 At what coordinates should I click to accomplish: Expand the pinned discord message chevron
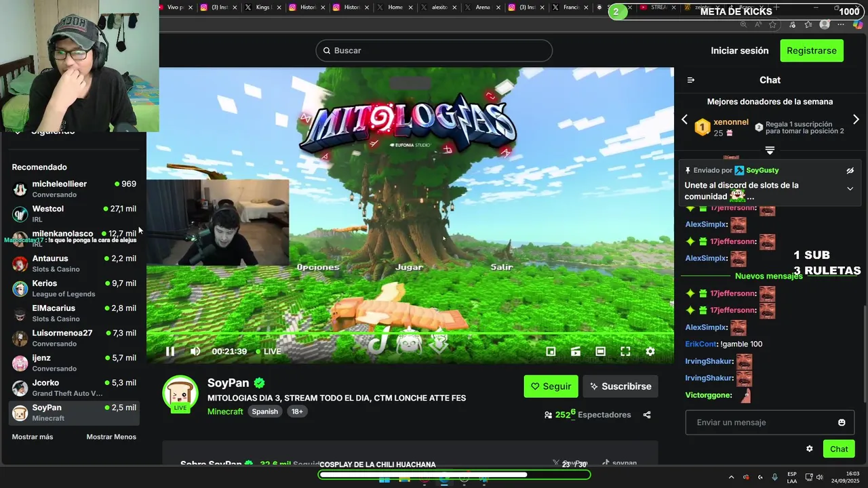pyautogui.click(x=850, y=189)
